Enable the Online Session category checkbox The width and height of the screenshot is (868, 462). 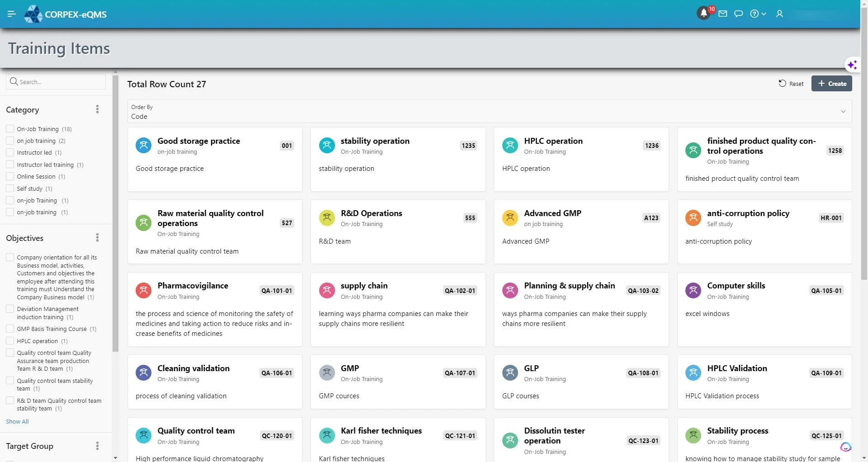[10, 177]
